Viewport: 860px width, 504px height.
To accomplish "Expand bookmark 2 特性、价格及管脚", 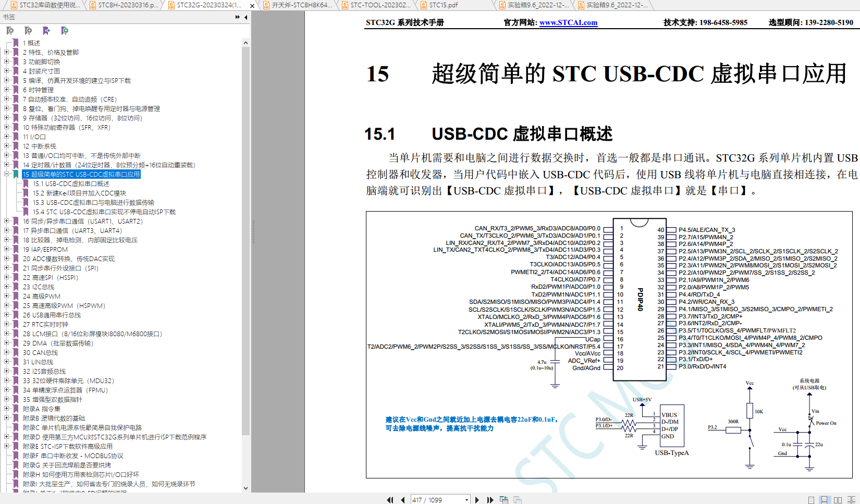I will (x=7, y=52).
